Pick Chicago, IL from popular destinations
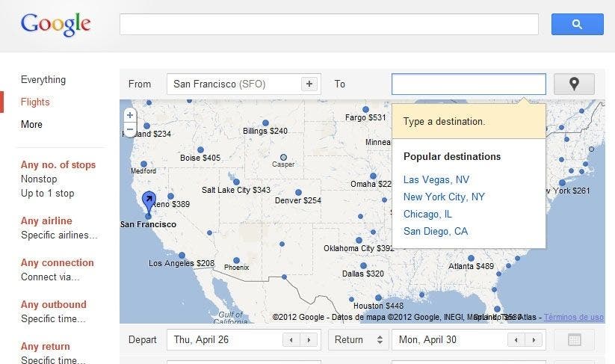 [x=427, y=215]
